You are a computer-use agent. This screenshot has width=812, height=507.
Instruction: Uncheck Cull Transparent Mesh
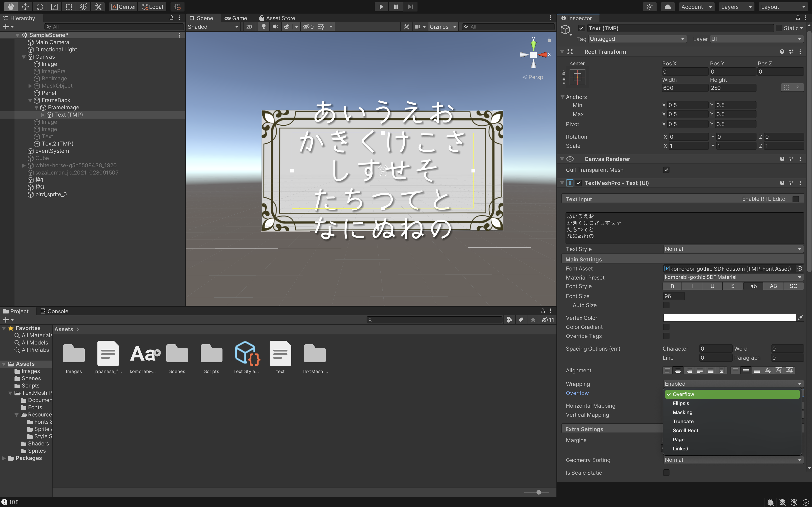pyautogui.click(x=666, y=170)
